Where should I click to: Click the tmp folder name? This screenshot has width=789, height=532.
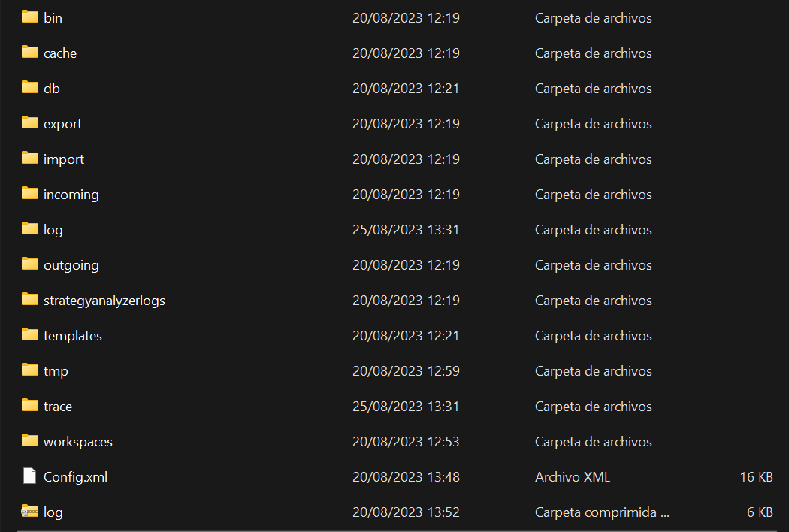point(56,371)
